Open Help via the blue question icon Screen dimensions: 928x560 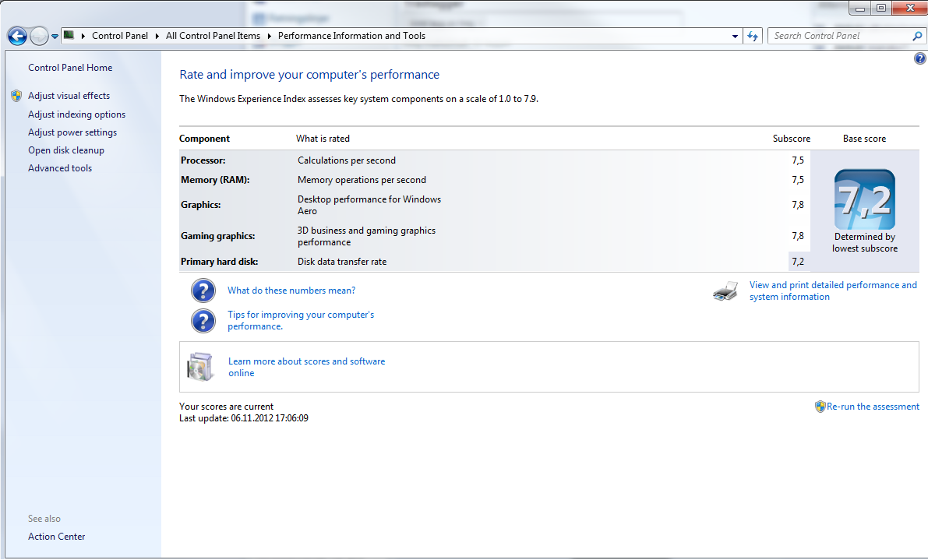[x=919, y=58]
